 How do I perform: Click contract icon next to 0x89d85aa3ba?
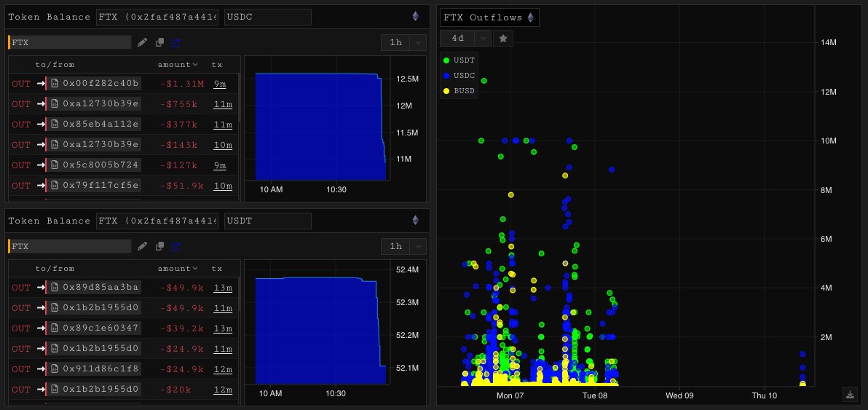[x=54, y=287]
